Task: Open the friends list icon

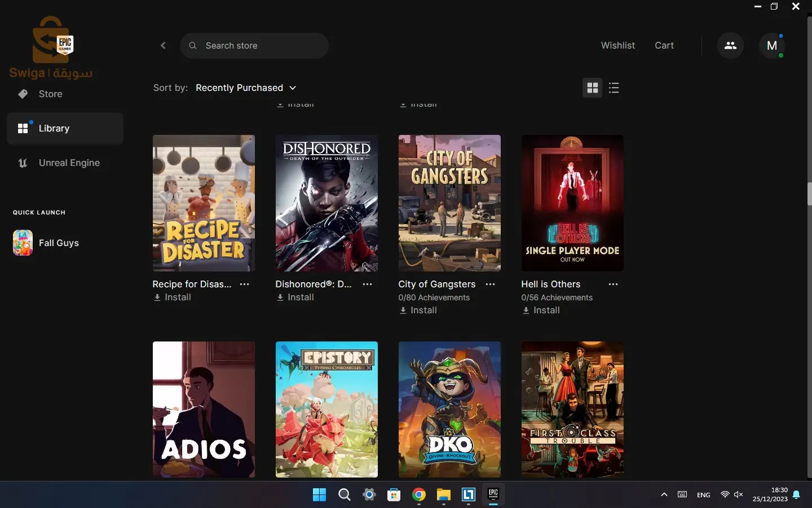Action: tap(730, 45)
